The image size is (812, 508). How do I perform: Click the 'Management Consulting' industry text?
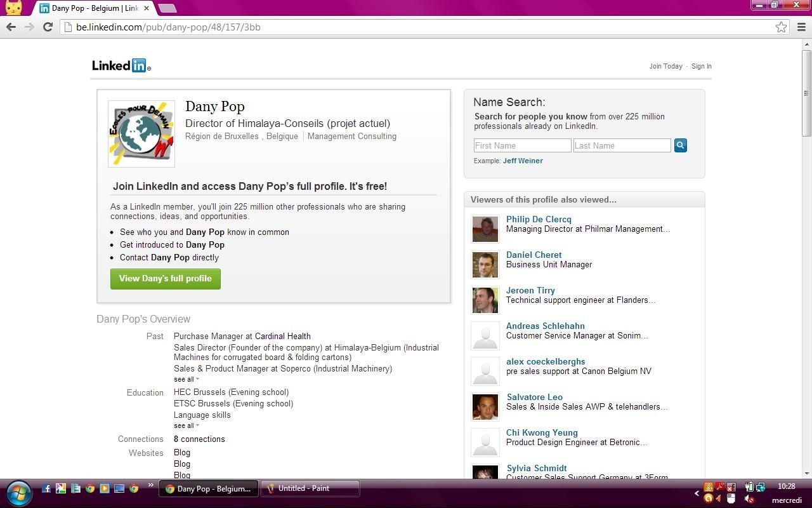click(x=352, y=136)
